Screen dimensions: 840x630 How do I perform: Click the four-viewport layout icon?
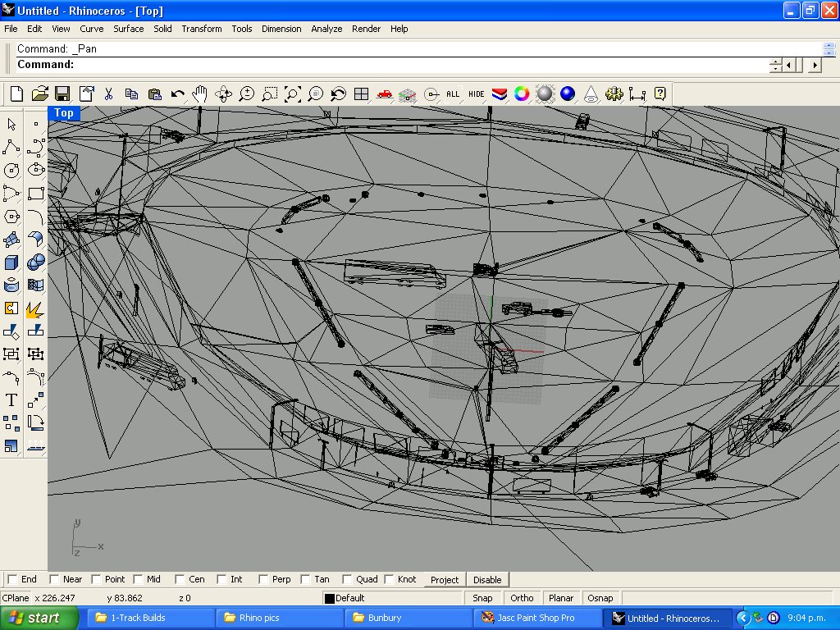pos(362,94)
